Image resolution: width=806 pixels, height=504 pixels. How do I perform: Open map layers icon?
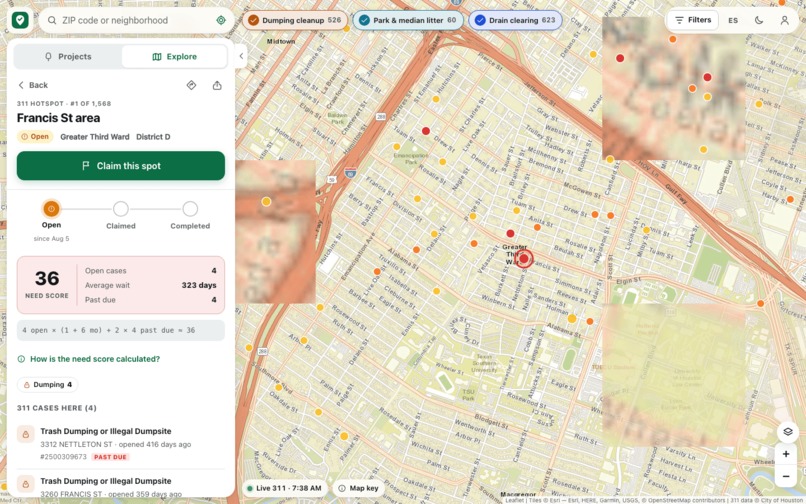[x=787, y=431]
